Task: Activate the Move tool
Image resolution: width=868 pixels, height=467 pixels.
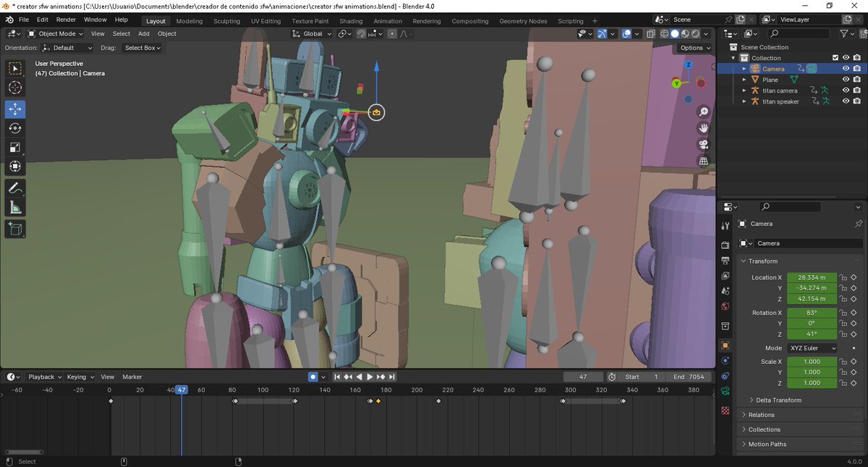Action: pos(15,109)
